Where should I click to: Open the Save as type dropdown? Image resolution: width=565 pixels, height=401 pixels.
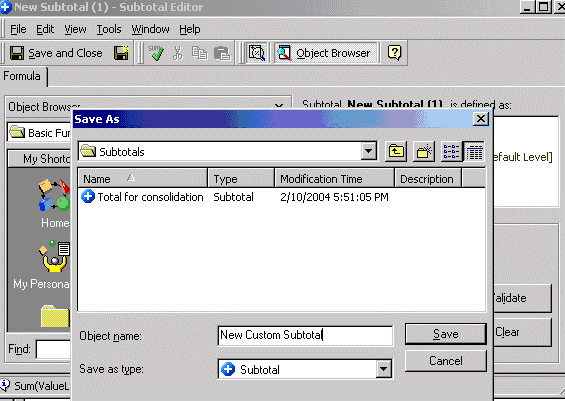tap(384, 369)
